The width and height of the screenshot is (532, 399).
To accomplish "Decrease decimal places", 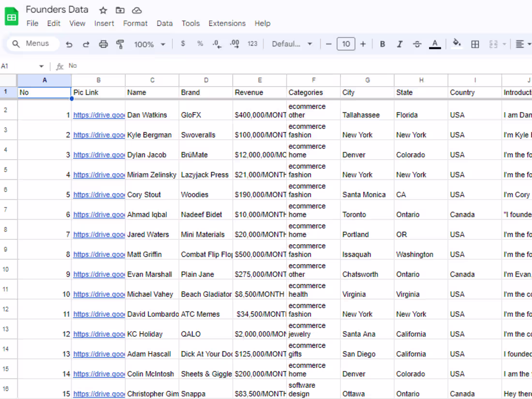I will pyautogui.click(x=217, y=44).
